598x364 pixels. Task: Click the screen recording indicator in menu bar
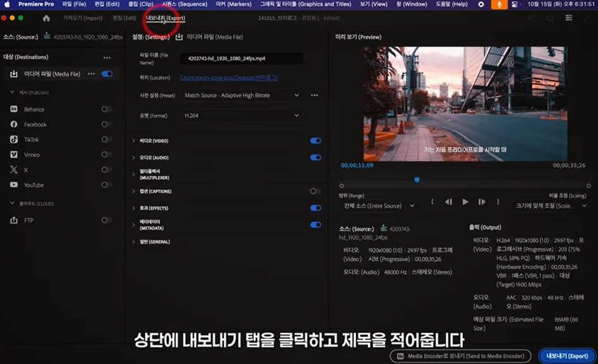click(481, 4)
